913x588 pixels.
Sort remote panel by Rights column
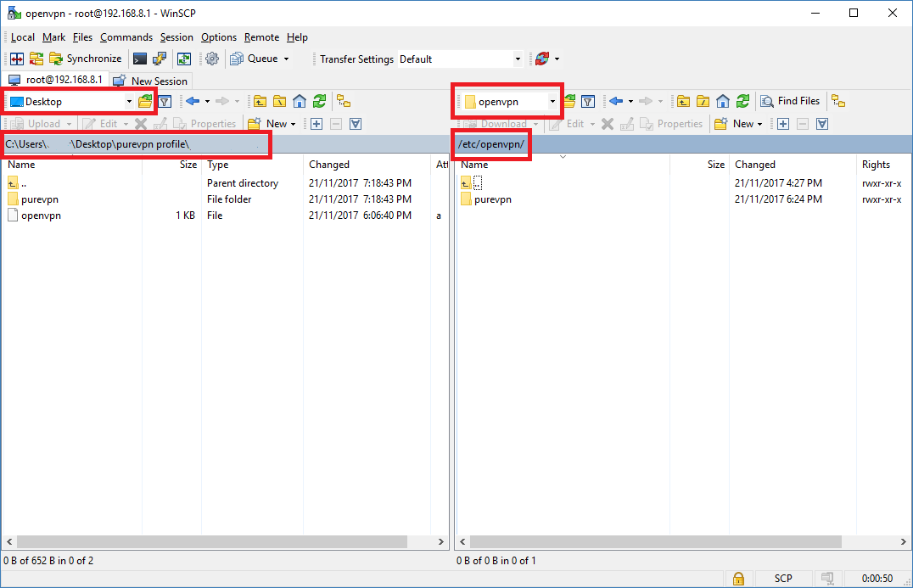tap(882, 165)
